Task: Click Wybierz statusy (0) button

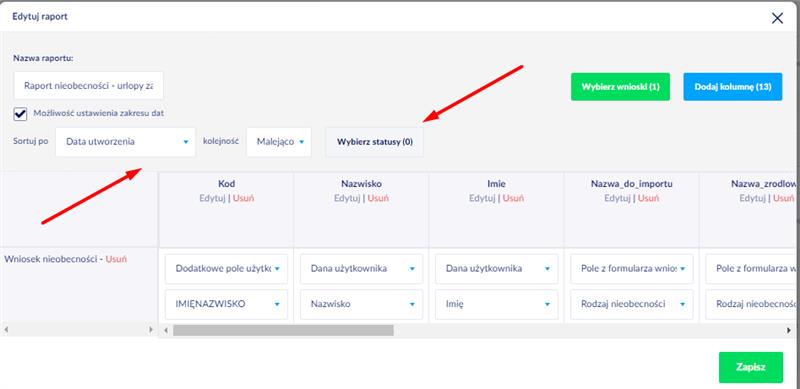Action: click(x=374, y=142)
